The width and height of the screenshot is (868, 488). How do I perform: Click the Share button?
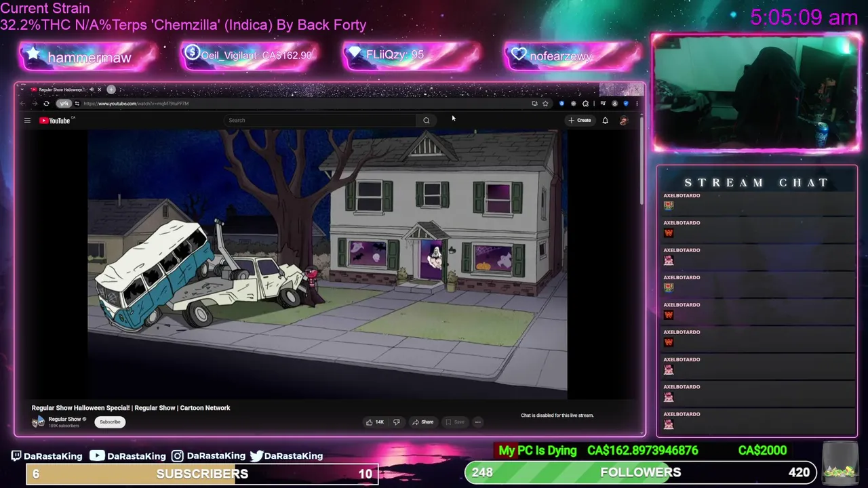pyautogui.click(x=422, y=422)
